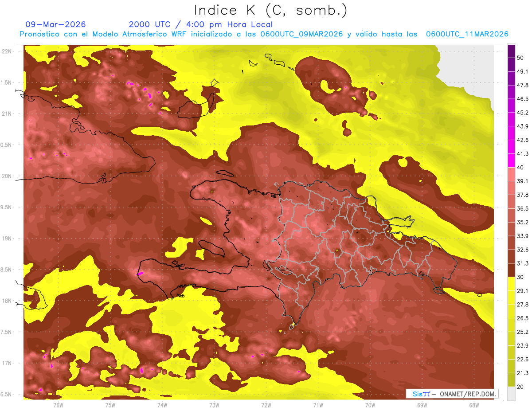Viewport: 532px width, 411px height.
Task: Click the 0600UTC_11MAR2026 validity end text
Action: (467, 34)
